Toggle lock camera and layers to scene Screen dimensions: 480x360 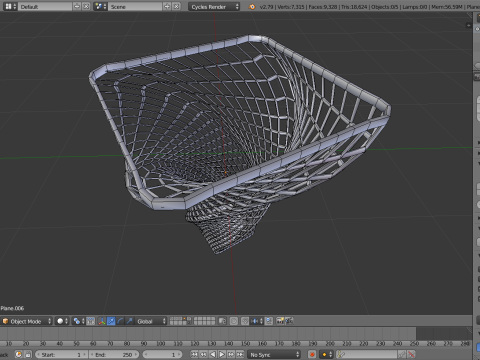tap(222, 321)
